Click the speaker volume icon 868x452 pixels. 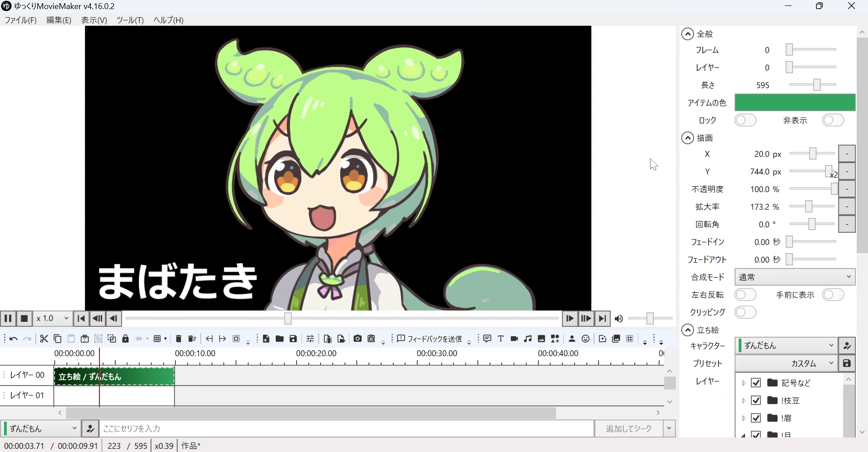[619, 319]
